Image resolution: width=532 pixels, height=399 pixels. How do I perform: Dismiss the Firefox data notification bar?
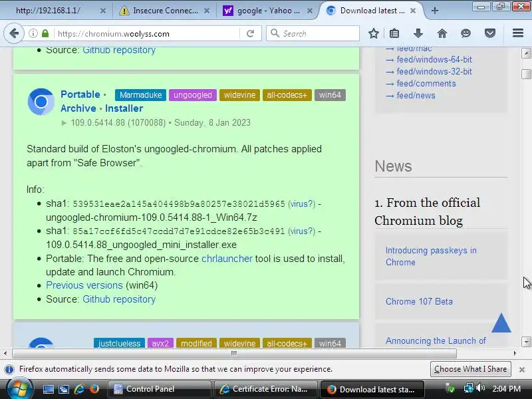[x=522, y=370]
